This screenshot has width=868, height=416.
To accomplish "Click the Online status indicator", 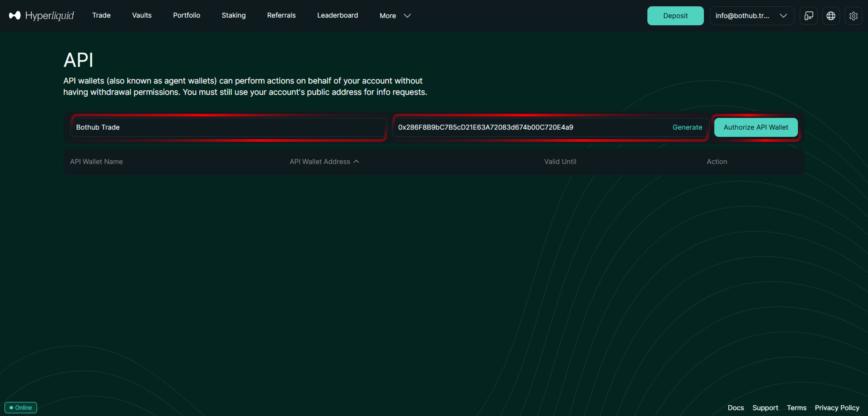I will click(21, 407).
